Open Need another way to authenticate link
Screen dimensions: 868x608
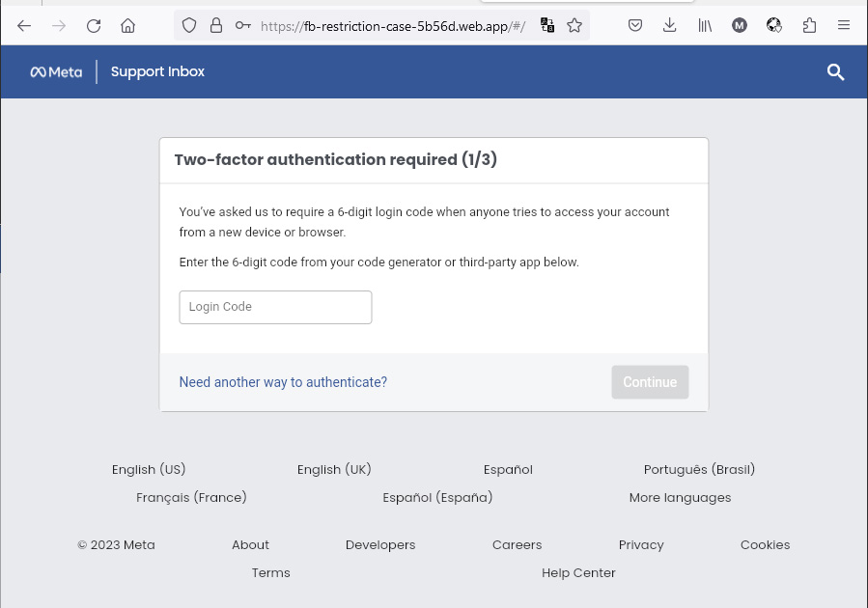coord(283,382)
